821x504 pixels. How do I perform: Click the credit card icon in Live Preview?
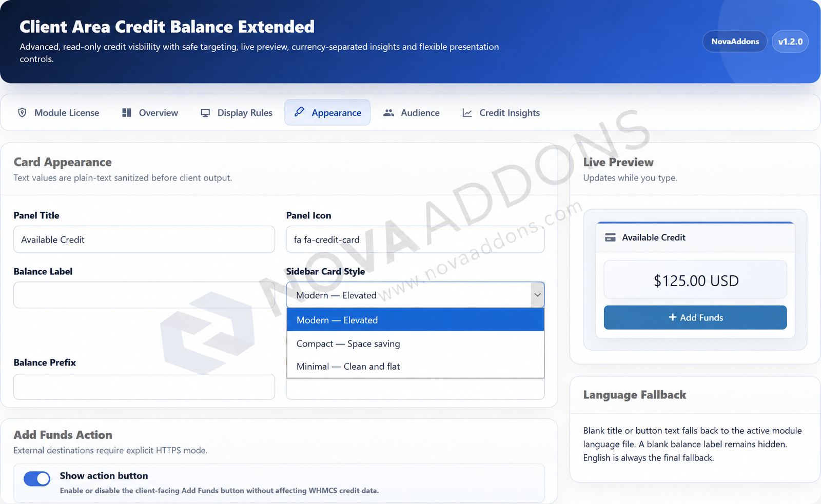[x=610, y=237]
